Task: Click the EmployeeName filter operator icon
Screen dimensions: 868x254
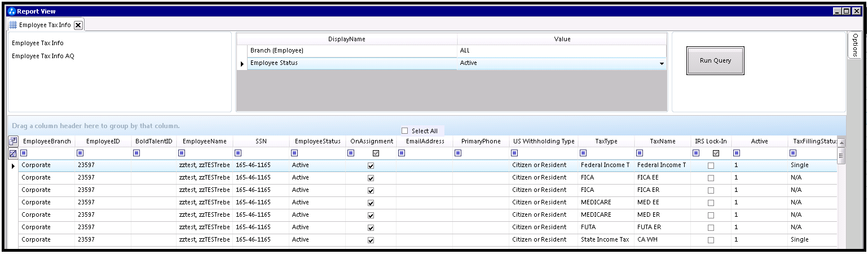Action: (182, 153)
